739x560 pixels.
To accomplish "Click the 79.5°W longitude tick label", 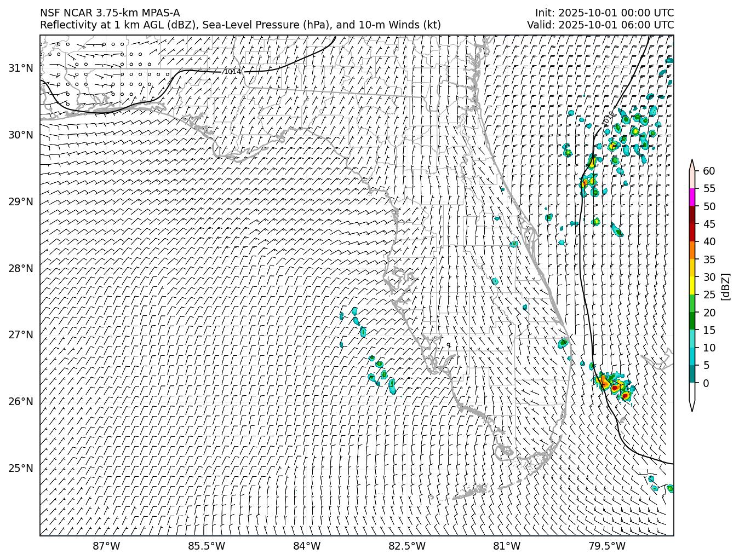I will [607, 546].
